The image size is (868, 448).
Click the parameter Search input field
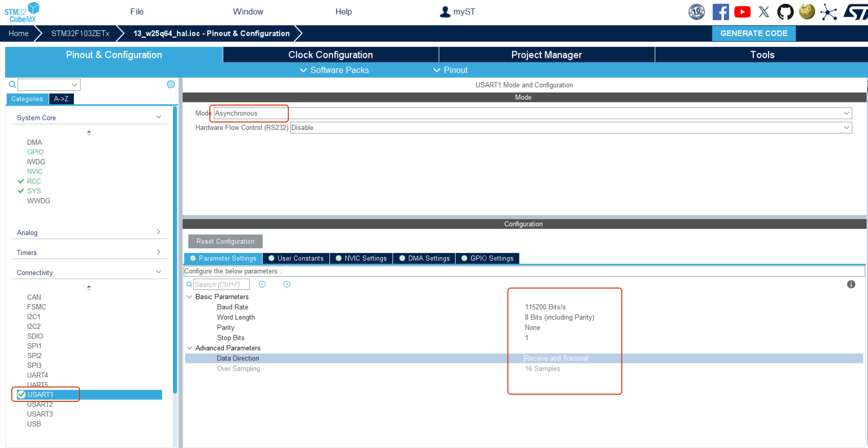click(x=221, y=284)
